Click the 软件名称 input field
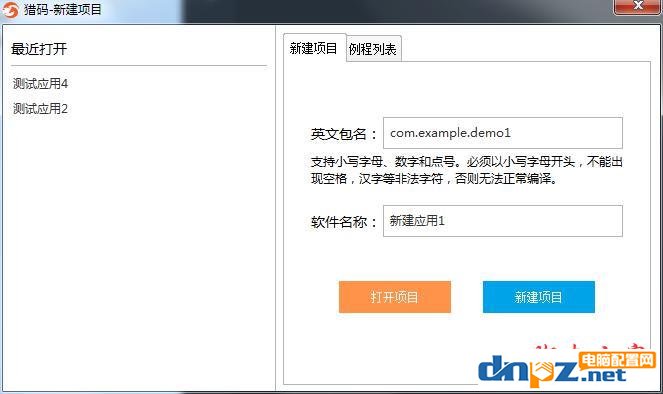The width and height of the screenshot is (663, 394). coord(503,221)
